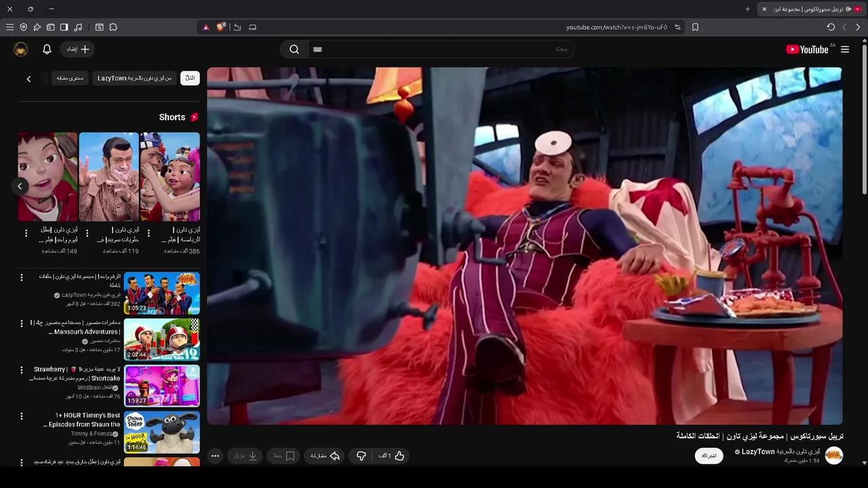Show more Shorts with the carousel arrow
868x488 pixels.
[20, 186]
